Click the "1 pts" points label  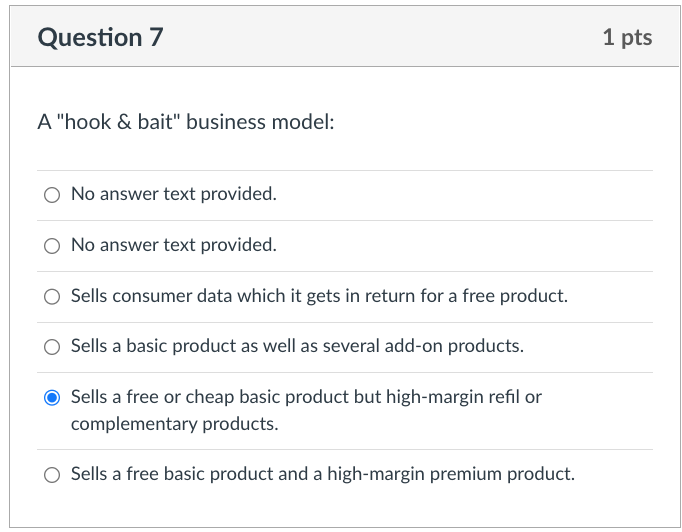tap(627, 37)
